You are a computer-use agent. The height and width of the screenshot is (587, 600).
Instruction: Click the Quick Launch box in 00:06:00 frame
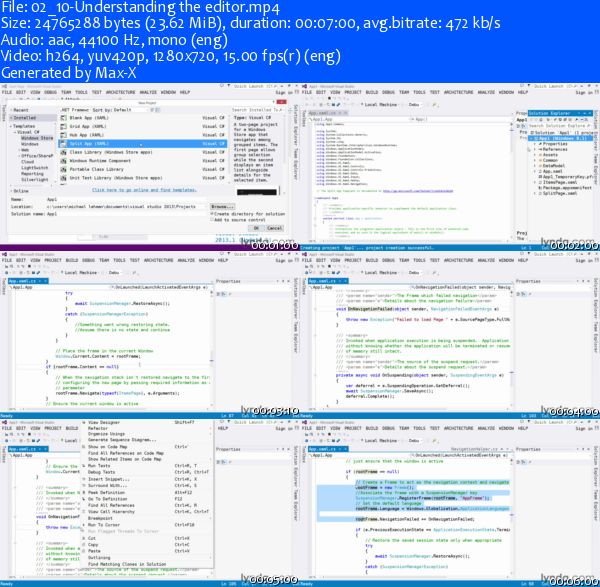pyautogui.click(x=557, y=422)
